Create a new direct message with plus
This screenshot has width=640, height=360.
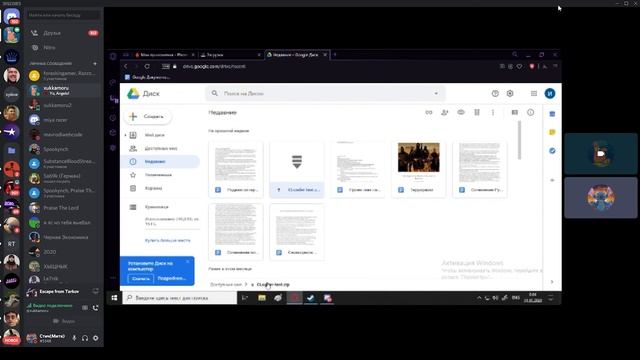tap(95, 64)
